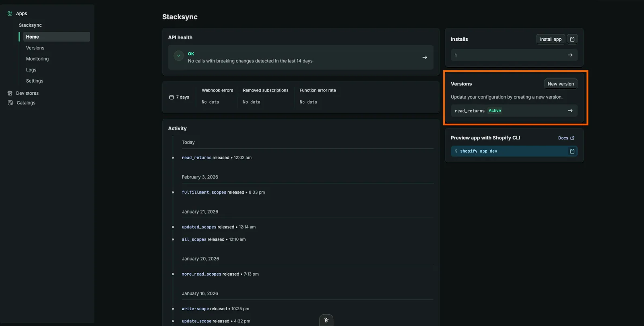The width and height of the screenshot is (644, 326).
Task: Click the January 20, 2026 date header
Action: pyautogui.click(x=200, y=259)
